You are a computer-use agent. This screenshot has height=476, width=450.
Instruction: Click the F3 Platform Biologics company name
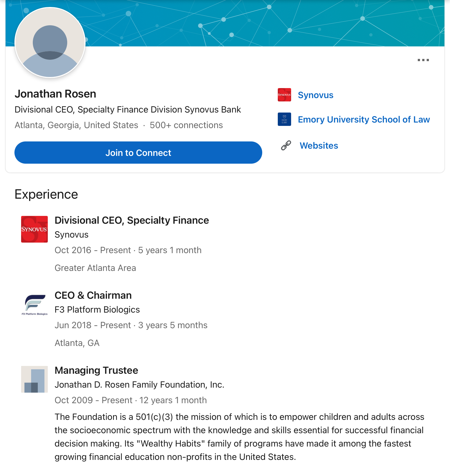[97, 310]
